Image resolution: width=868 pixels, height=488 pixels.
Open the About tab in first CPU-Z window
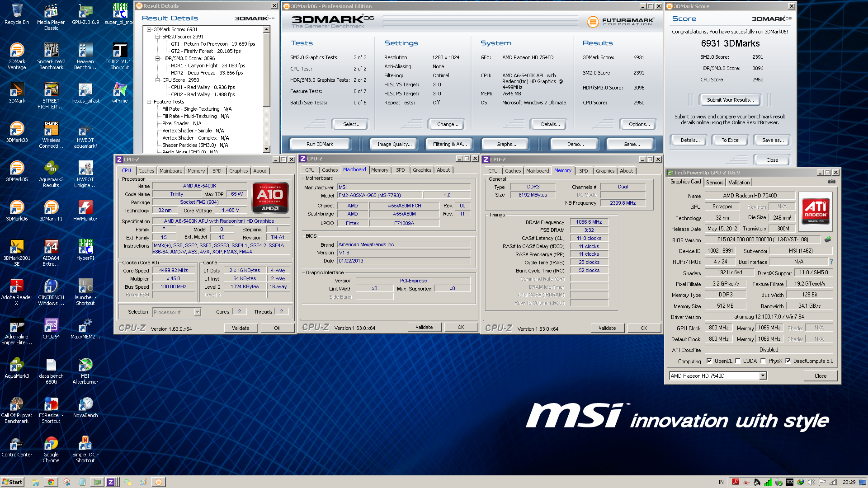point(259,171)
